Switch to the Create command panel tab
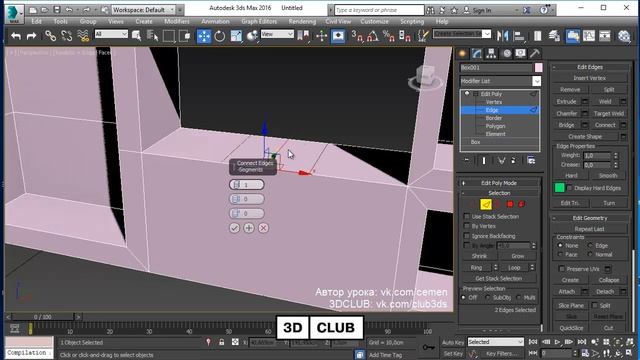 (x=462, y=53)
